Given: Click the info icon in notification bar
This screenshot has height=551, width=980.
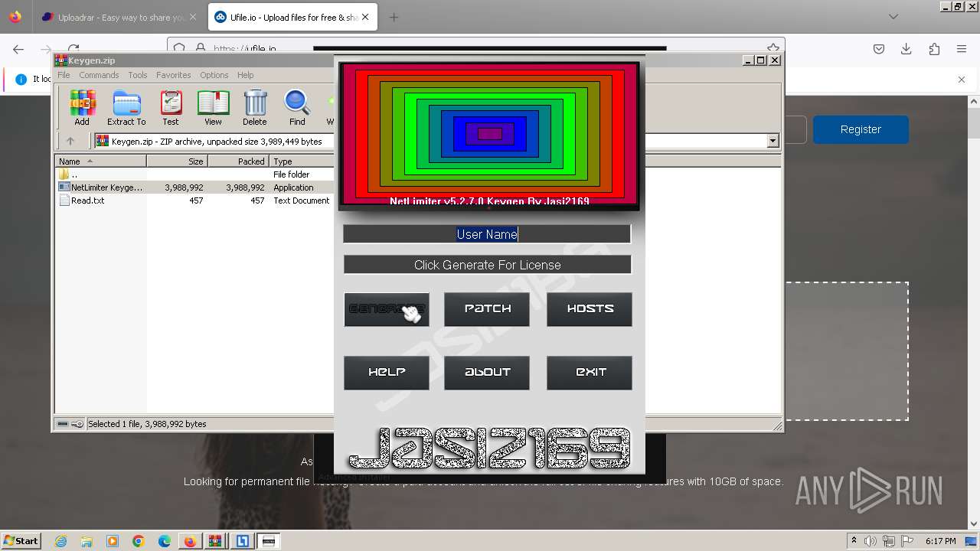Looking at the screenshot, I should [21, 79].
